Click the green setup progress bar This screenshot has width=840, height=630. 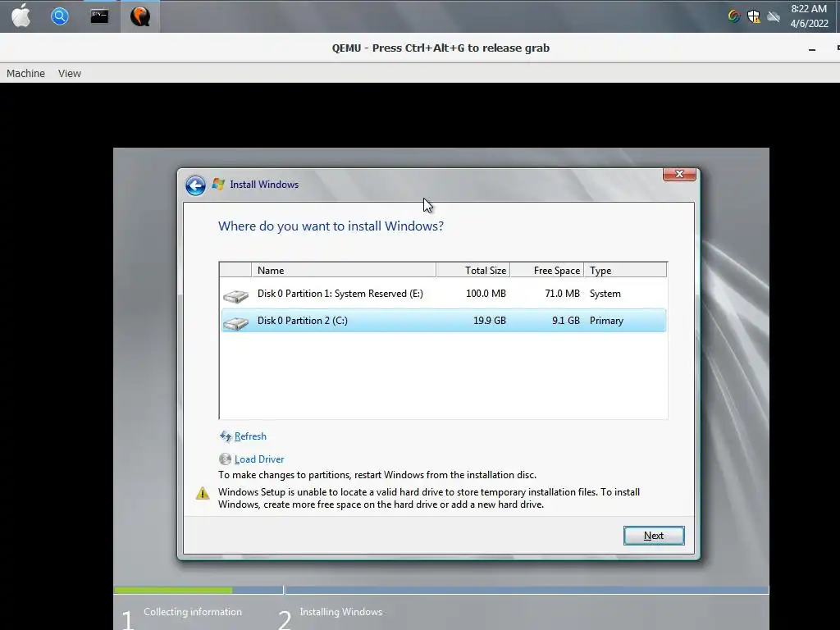[x=173, y=590]
